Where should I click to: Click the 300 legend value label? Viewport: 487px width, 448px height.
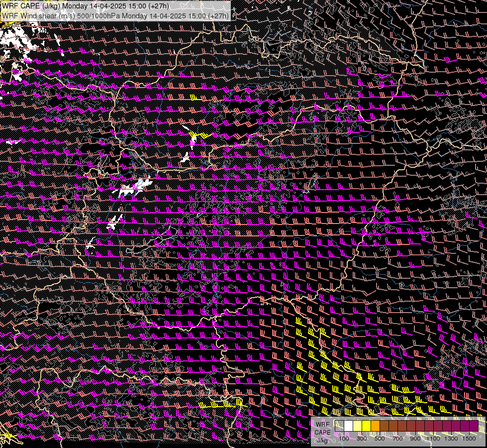362,439
